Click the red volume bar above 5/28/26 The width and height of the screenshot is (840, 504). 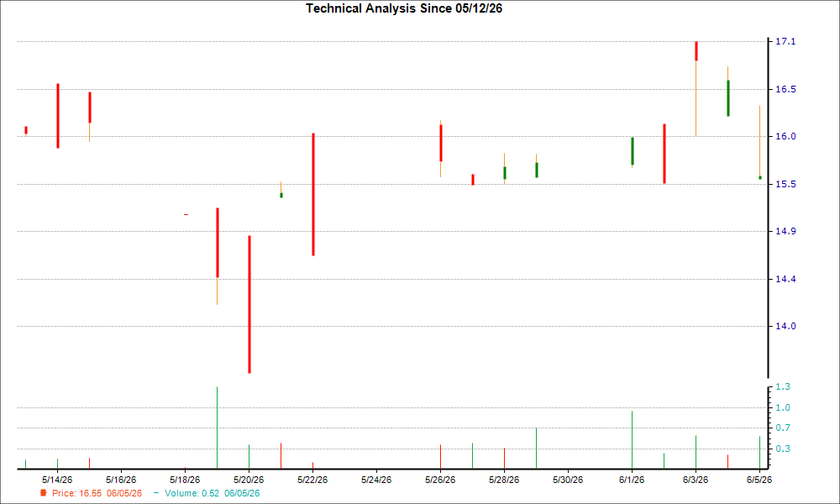(504, 459)
